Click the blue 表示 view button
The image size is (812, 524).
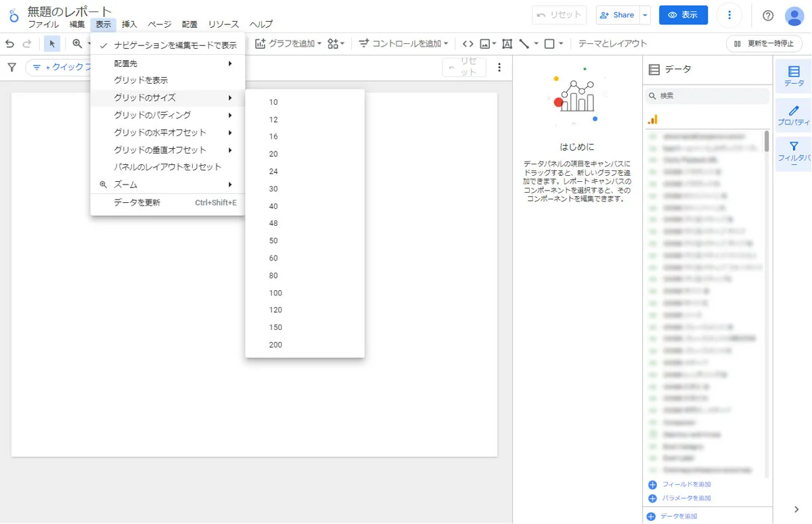[x=683, y=15]
